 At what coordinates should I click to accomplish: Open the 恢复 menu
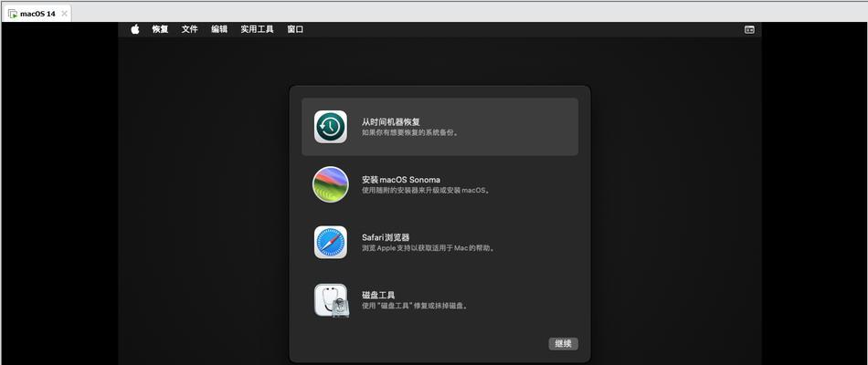coord(160,29)
